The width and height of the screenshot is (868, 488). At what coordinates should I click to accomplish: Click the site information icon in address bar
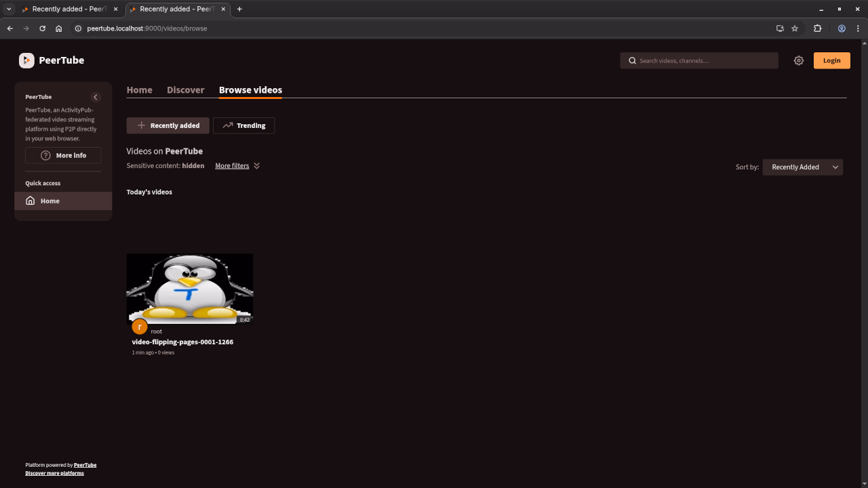78,28
